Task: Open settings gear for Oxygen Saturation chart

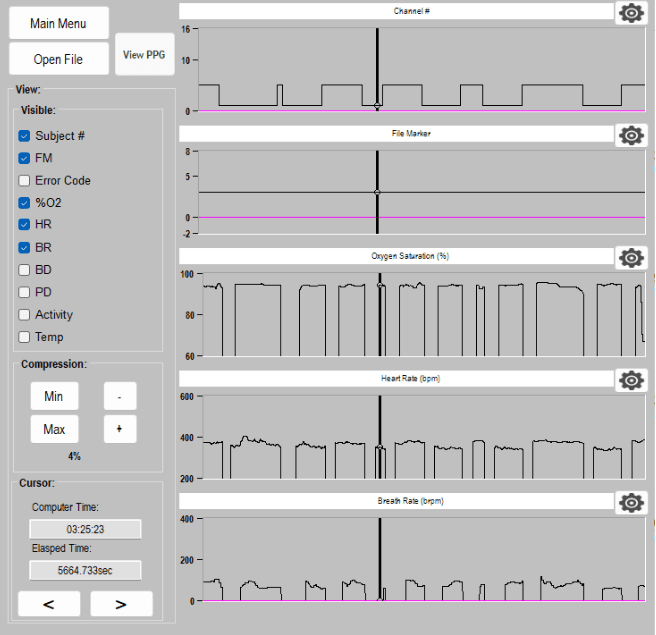Action: (631, 258)
